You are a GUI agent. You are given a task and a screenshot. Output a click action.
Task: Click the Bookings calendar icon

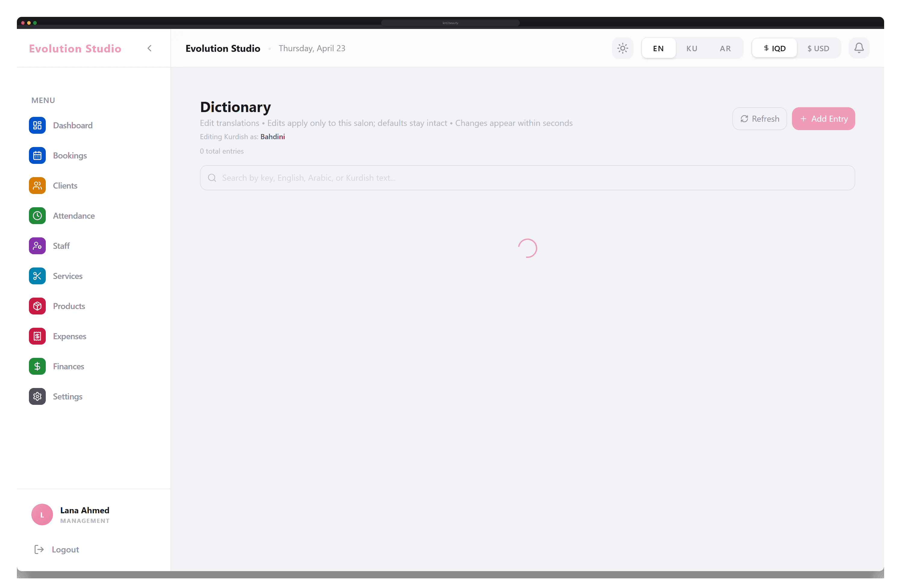[37, 156]
